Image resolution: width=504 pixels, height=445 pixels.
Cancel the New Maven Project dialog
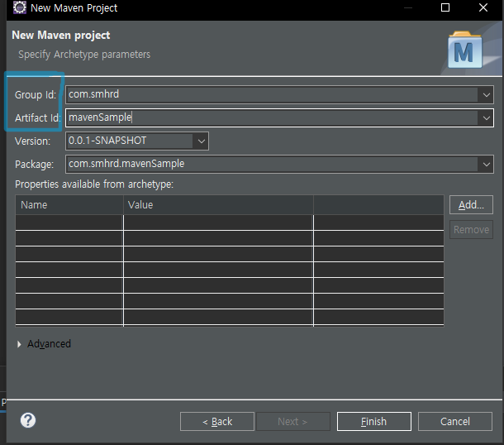[x=454, y=421]
